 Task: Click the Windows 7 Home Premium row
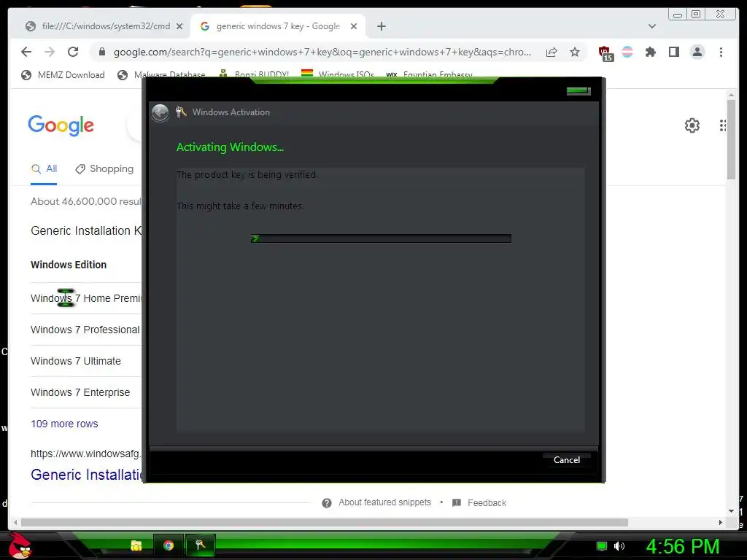[86, 298]
